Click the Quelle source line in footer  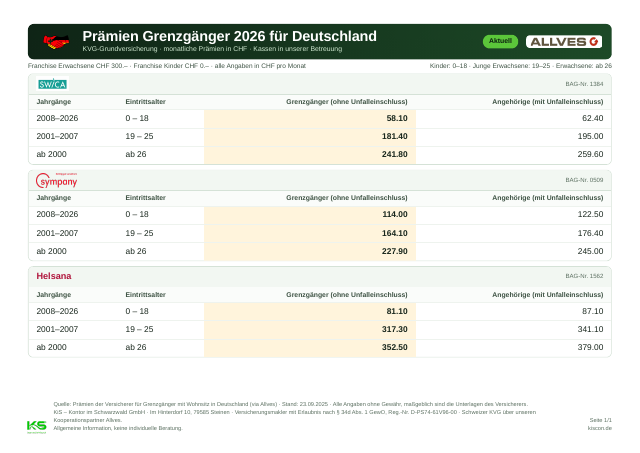pos(290,404)
